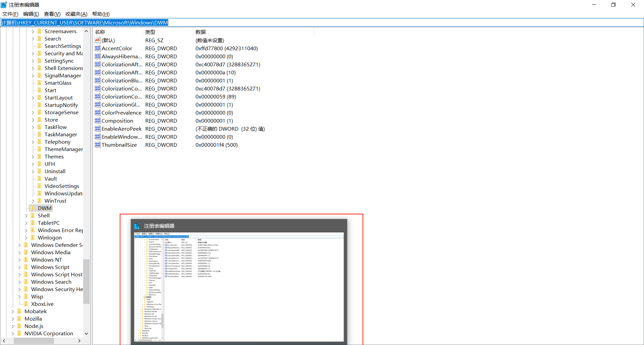644x345 pixels.
Task: Click tree scrollbar up arrow
Action: tap(86, 31)
